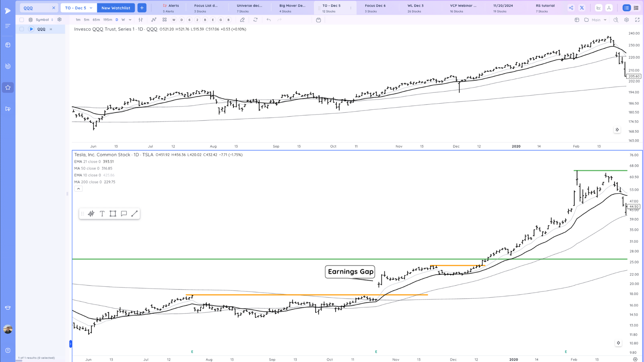This screenshot has height=362, width=644.
Task: Select the candlestick drawing tool
Action: click(91, 214)
